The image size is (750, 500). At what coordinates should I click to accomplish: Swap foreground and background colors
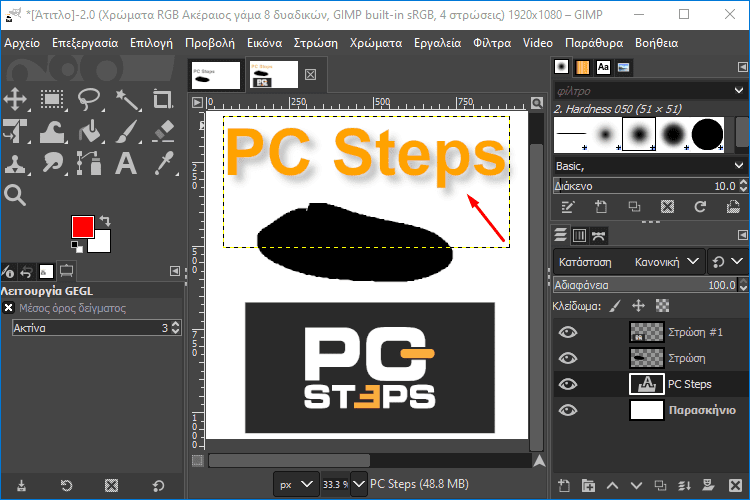(x=105, y=221)
